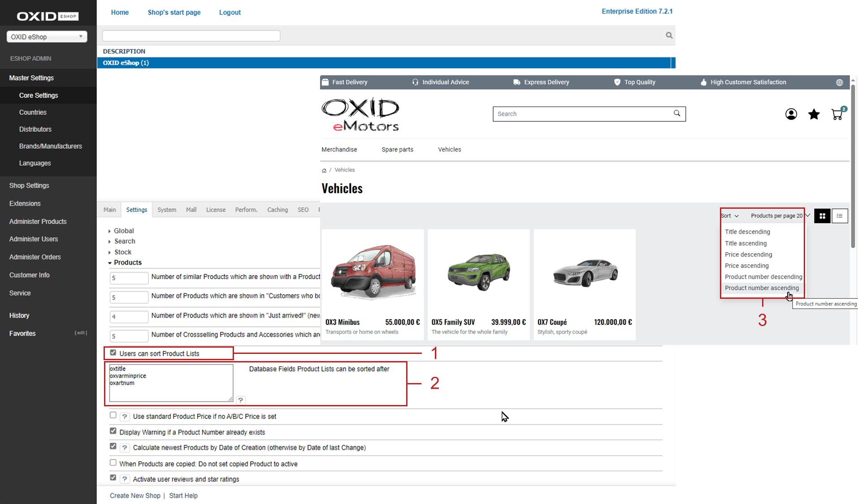This screenshot has height=504, width=858.
Task: Click the sortable database fields textarea
Action: 171,383
